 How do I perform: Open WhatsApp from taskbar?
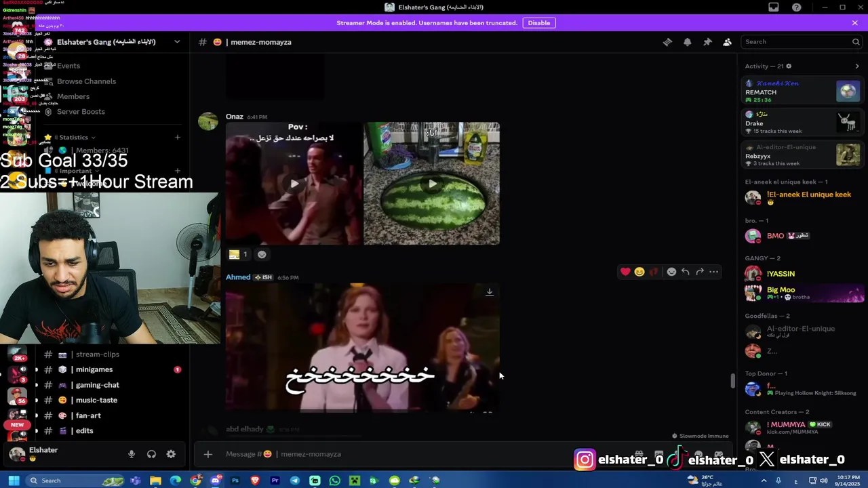[x=334, y=481]
